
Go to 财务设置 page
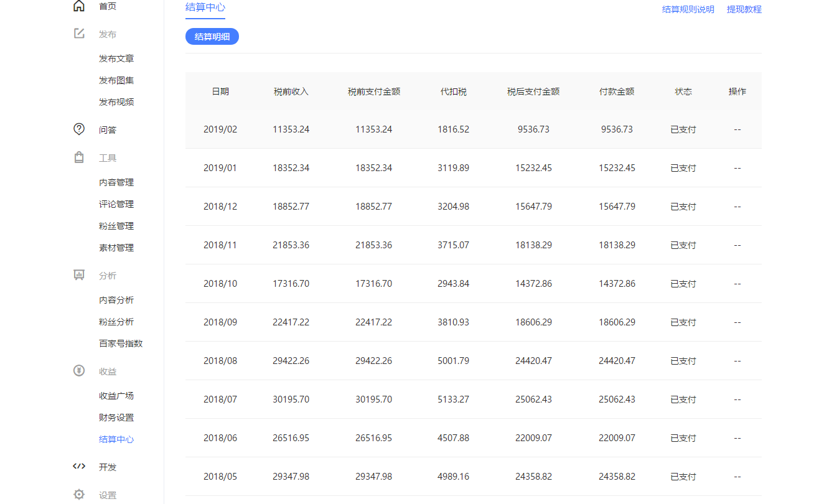tap(116, 418)
